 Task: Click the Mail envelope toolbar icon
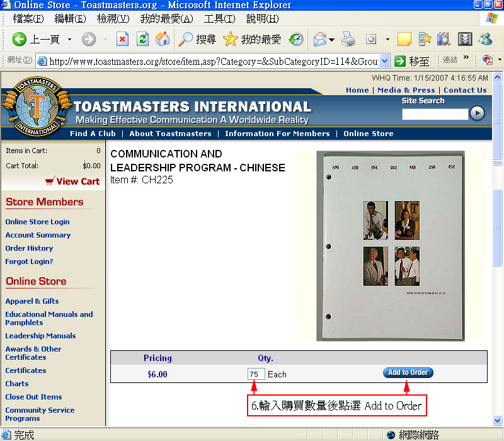point(320,39)
